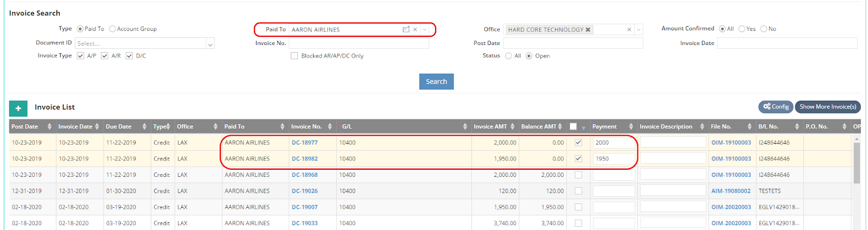Expand the Office dropdown arrow
868x230 pixels.
click(639, 30)
